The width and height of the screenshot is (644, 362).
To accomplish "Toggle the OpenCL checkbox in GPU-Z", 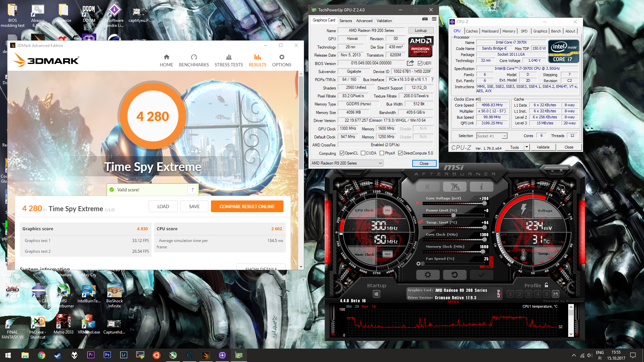I will pos(342,153).
